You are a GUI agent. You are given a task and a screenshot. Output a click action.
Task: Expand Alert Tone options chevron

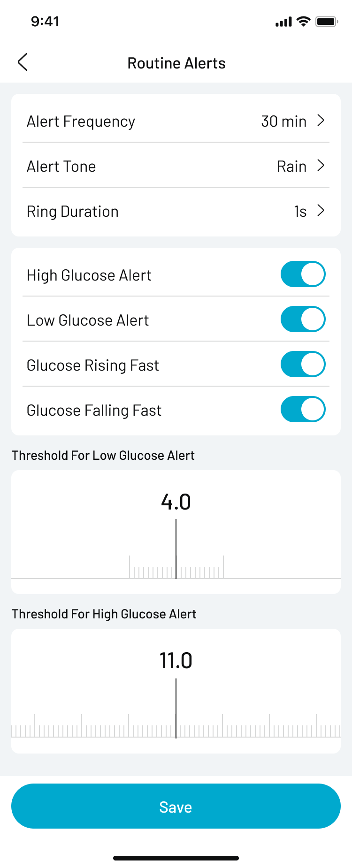point(321,166)
